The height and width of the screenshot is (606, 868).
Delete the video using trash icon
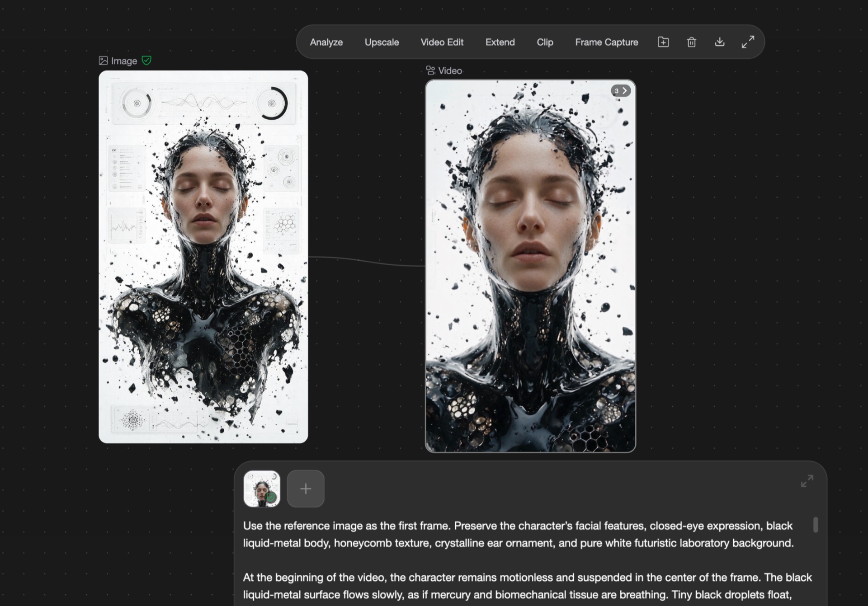pyautogui.click(x=691, y=42)
